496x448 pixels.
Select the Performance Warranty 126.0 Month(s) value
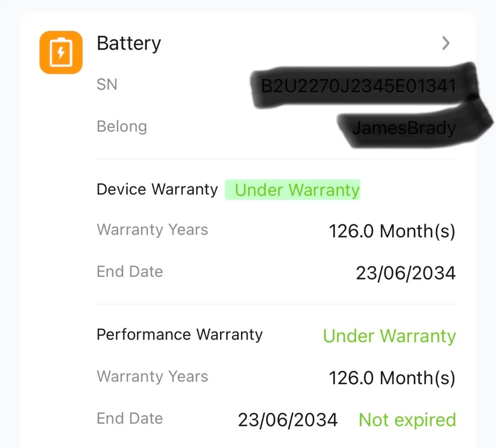392,378
